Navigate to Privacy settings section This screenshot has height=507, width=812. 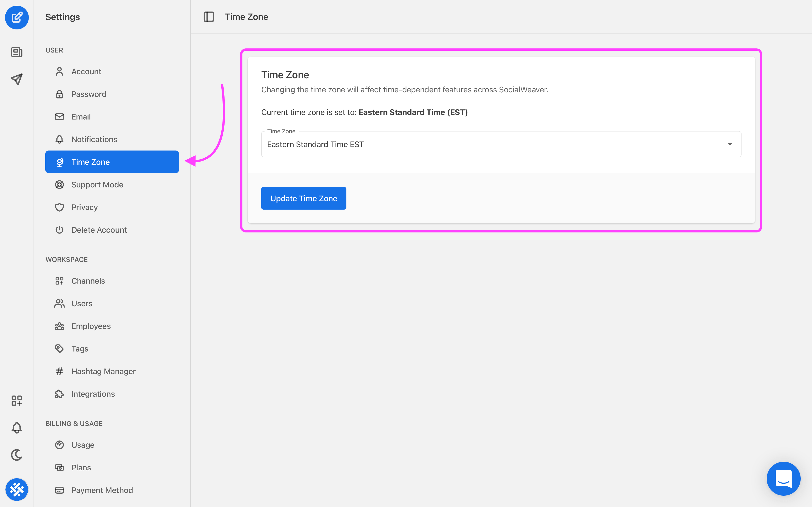(x=84, y=207)
